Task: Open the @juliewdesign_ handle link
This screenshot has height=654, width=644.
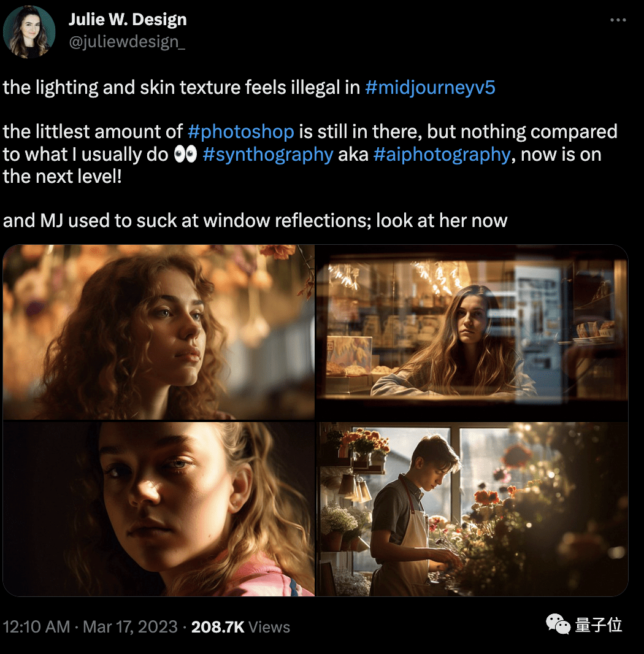Action: tap(127, 42)
